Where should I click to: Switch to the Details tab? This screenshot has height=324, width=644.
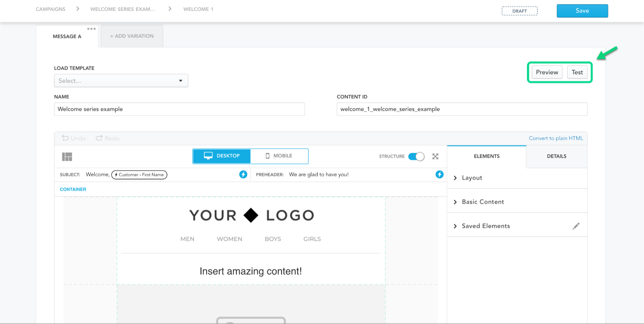pyautogui.click(x=557, y=156)
